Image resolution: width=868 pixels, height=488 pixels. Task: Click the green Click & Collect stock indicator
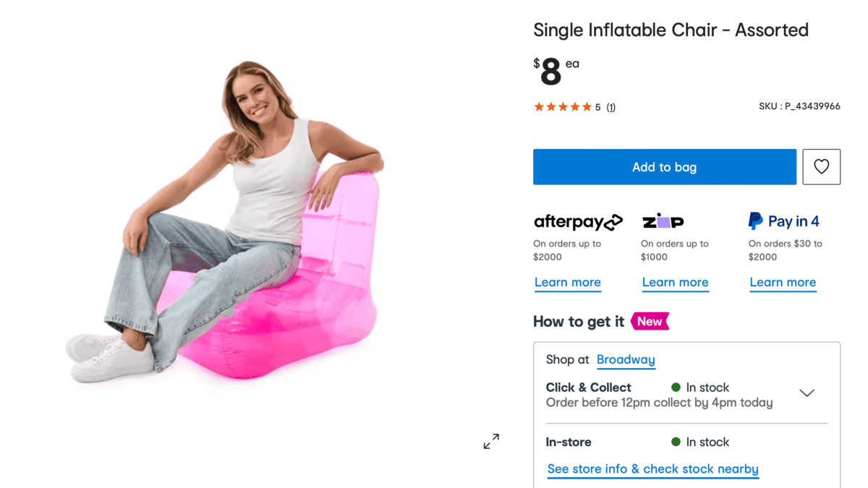[x=676, y=388]
